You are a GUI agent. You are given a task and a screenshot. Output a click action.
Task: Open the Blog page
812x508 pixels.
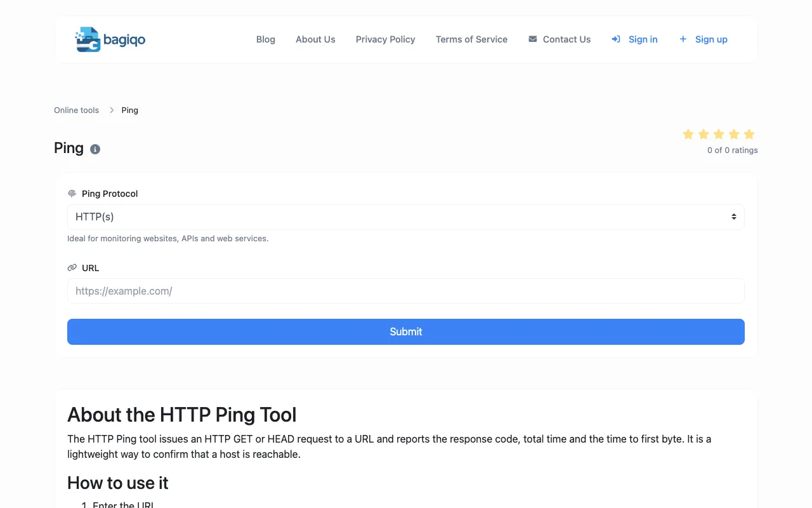[266, 39]
